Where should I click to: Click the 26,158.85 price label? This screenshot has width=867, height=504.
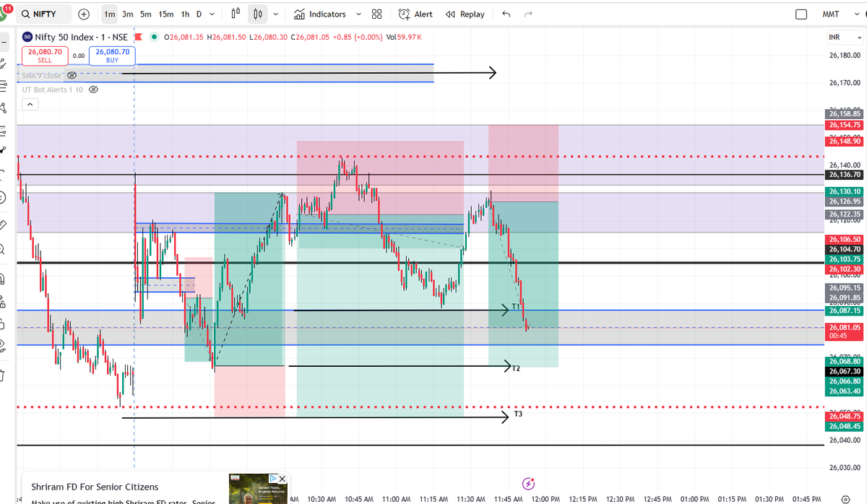tap(845, 114)
